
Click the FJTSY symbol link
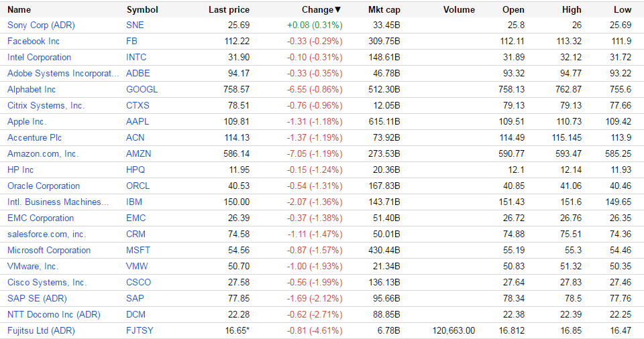pyautogui.click(x=140, y=331)
